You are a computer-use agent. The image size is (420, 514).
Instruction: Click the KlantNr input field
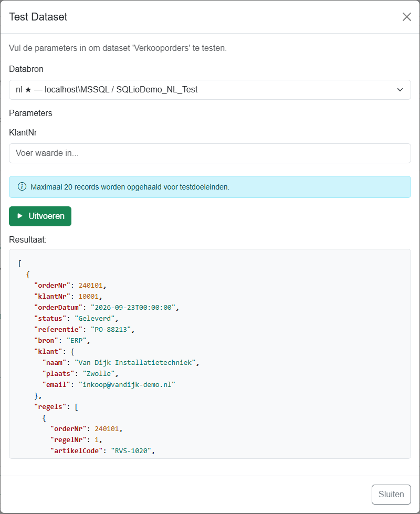tap(210, 153)
